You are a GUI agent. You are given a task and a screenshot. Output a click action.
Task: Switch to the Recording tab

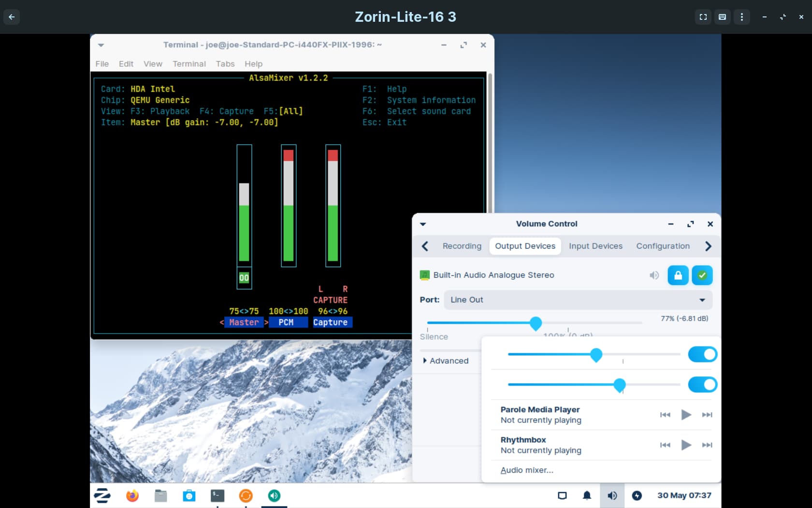coord(462,246)
